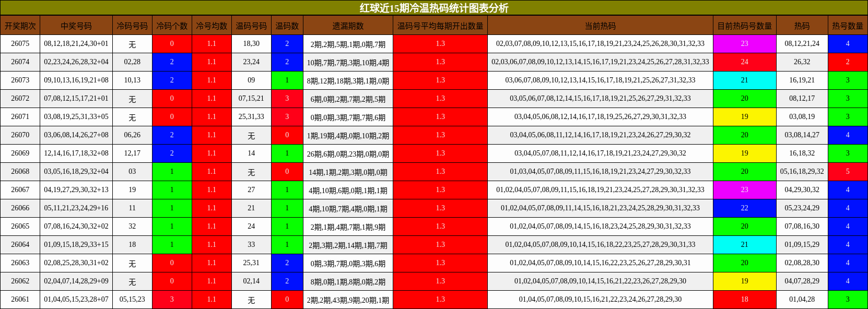Image resolution: width=868 pixels, height=309 pixels.
Task: Click warm numbers cell 25,31,33
Action: pyautogui.click(x=251, y=117)
